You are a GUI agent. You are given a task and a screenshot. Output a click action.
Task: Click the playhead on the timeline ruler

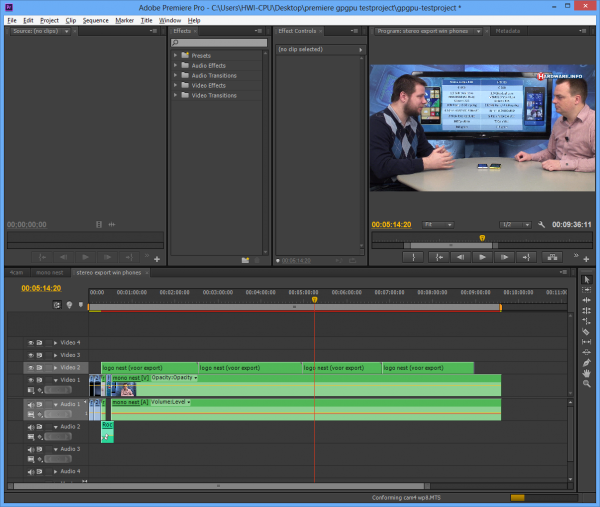click(314, 299)
